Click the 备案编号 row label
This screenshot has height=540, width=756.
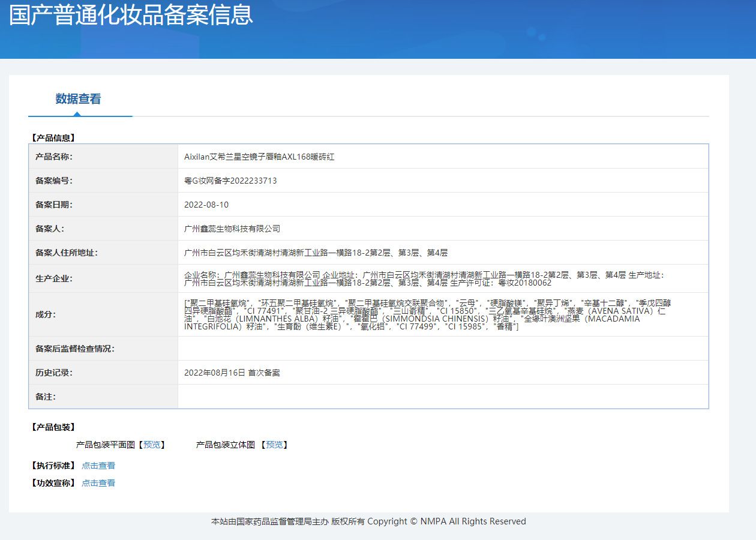click(54, 181)
